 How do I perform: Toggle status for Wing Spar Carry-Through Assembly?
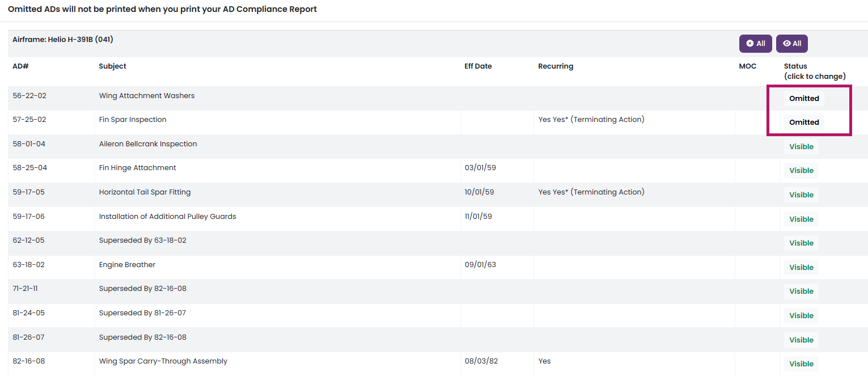point(801,364)
